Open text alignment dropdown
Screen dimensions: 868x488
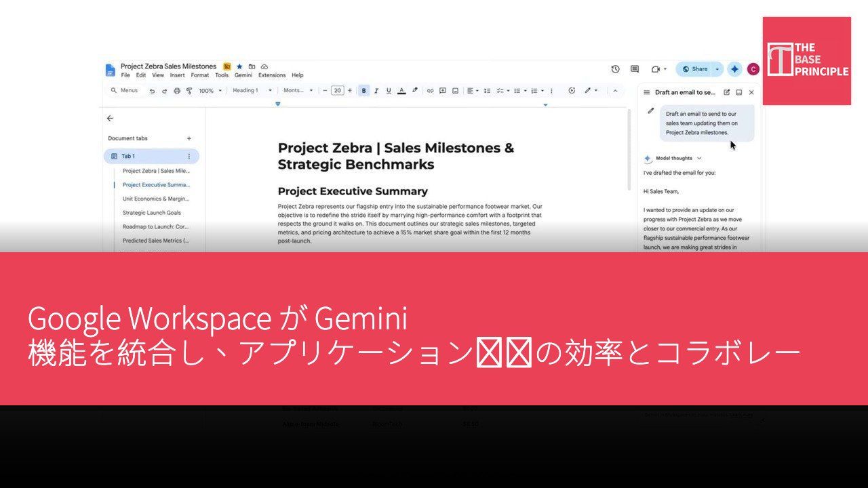click(x=473, y=91)
